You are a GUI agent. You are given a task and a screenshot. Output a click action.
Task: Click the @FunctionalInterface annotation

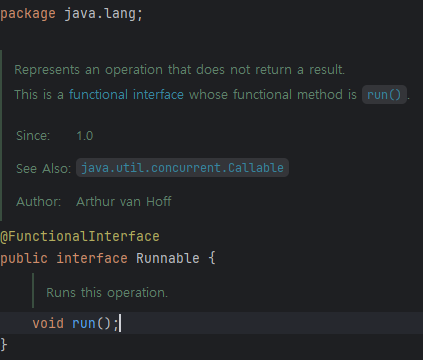tap(80, 236)
